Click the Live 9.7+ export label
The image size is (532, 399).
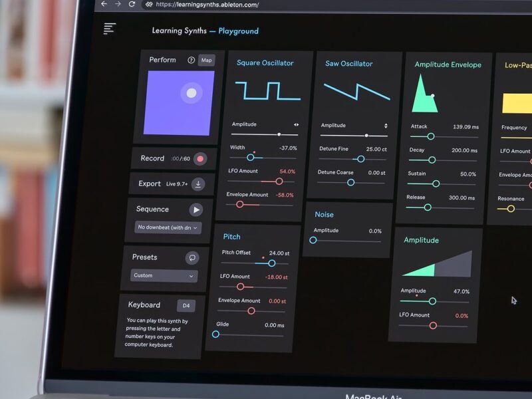tap(177, 184)
